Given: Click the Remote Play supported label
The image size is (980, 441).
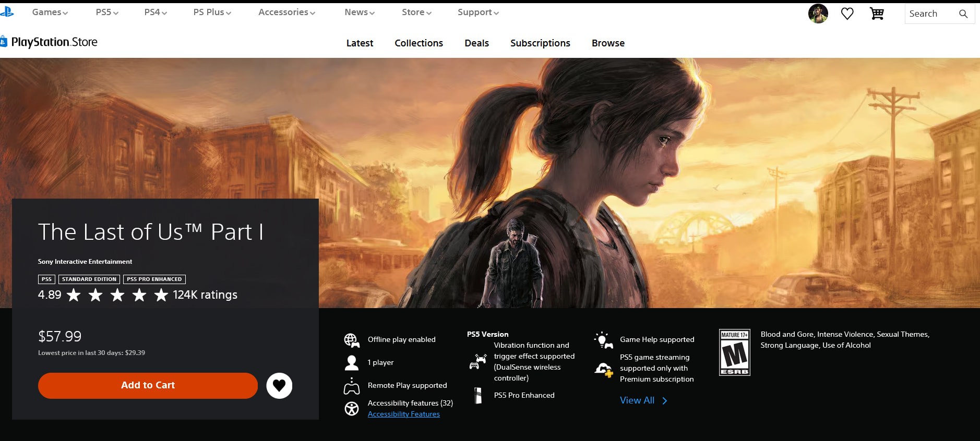Looking at the screenshot, I should click(x=408, y=385).
